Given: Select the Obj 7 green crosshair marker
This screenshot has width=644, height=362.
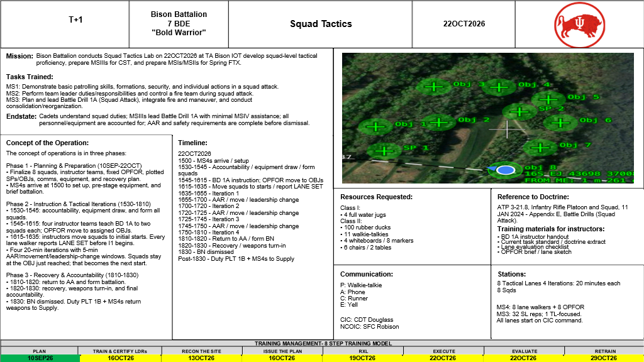Looking at the screenshot, I should (540, 147).
